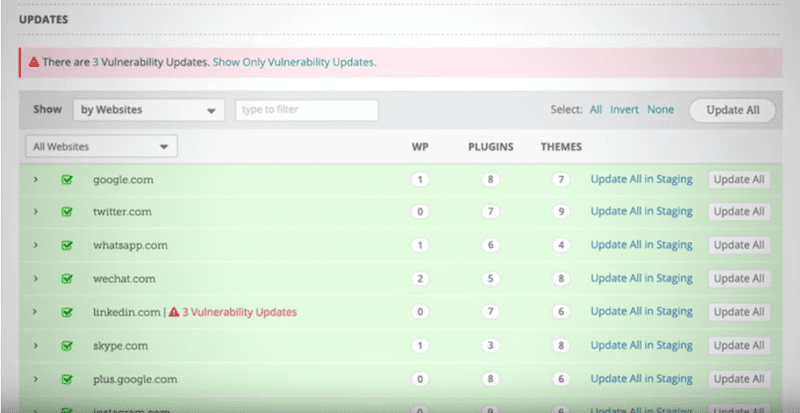Image resolution: width=800 pixels, height=413 pixels.
Task: Uncheck the plus.google.com checkbox
Action: click(67, 379)
